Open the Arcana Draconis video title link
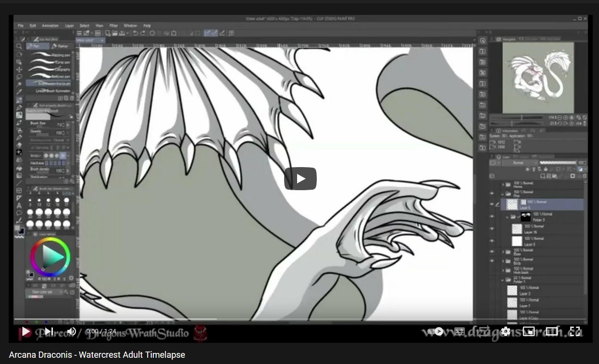Viewport: 599px width, 364px height. pos(97,355)
